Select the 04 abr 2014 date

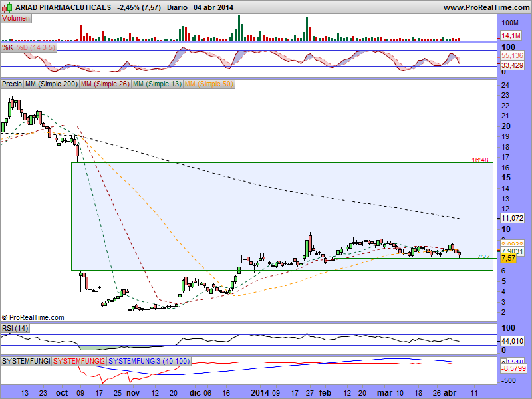[213, 7]
